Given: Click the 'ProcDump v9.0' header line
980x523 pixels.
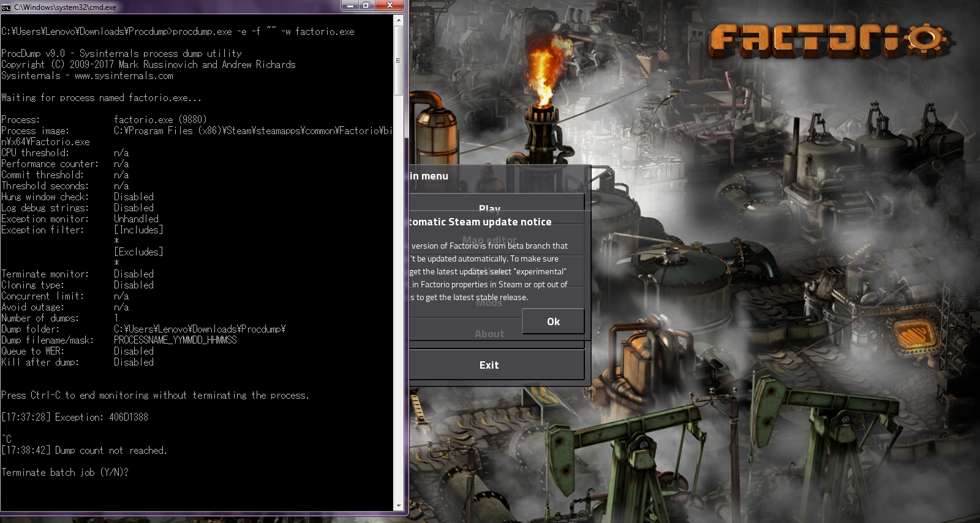Looking at the screenshot, I should click(121, 53).
